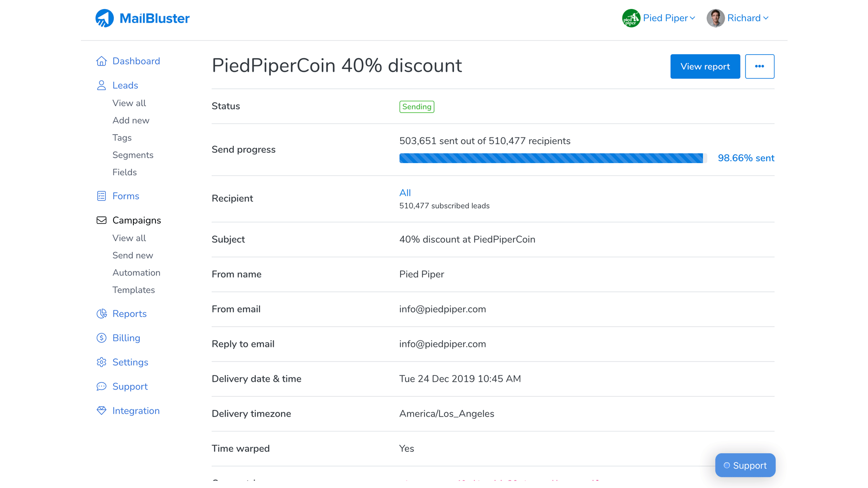
Task: Click the Leads person icon
Action: 101,85
